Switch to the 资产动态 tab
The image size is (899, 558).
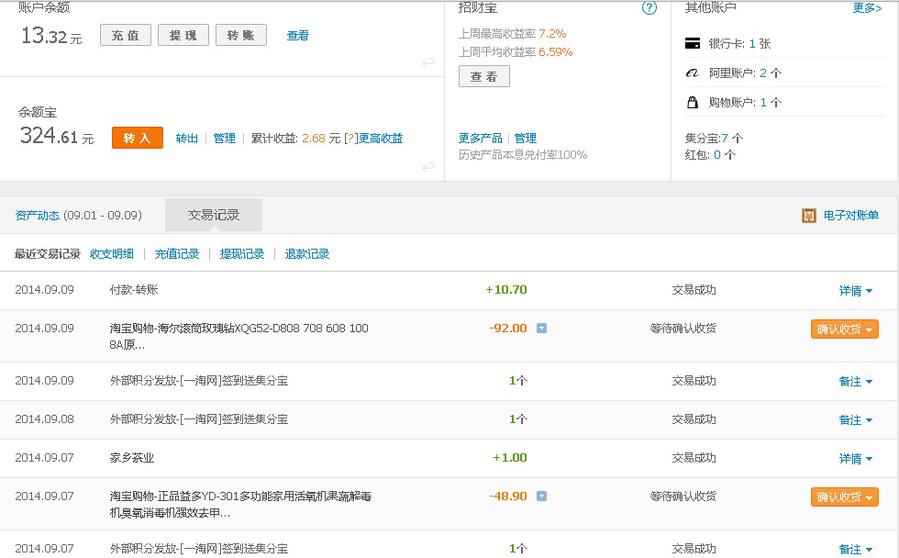click(x=37, y=215)
